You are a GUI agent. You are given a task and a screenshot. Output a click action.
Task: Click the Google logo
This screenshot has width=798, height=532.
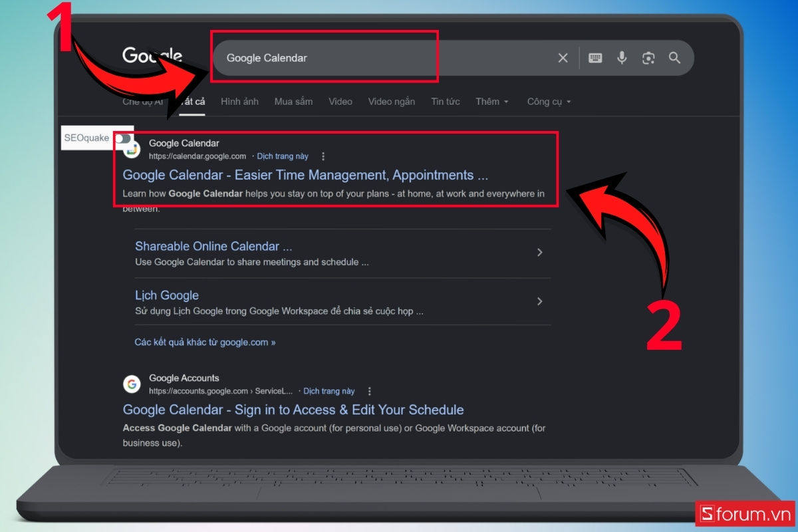[x=152, y=56]
